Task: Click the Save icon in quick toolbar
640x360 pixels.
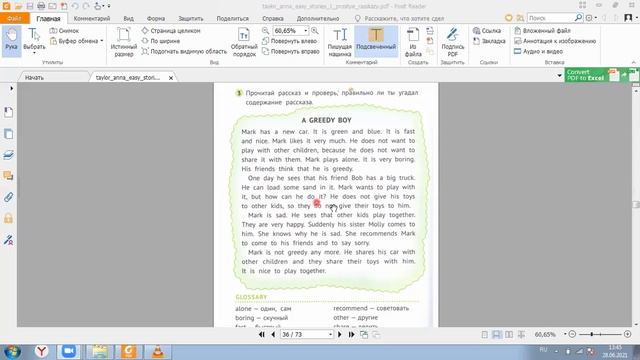Action: tap(29, 6)
